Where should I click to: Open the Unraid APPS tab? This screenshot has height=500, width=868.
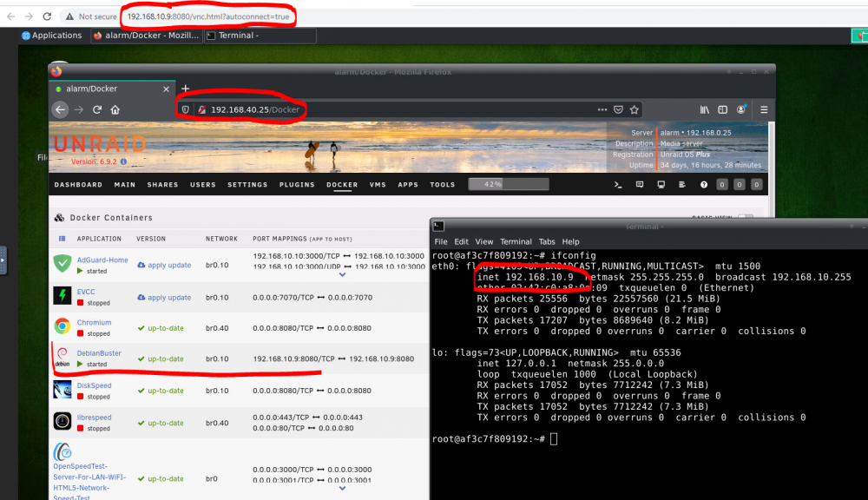click(x=408, y=185)
